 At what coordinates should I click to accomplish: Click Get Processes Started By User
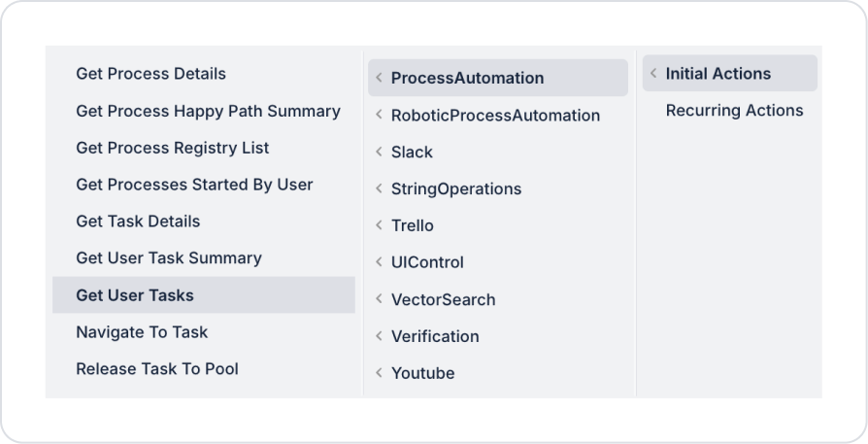point(194,185)
